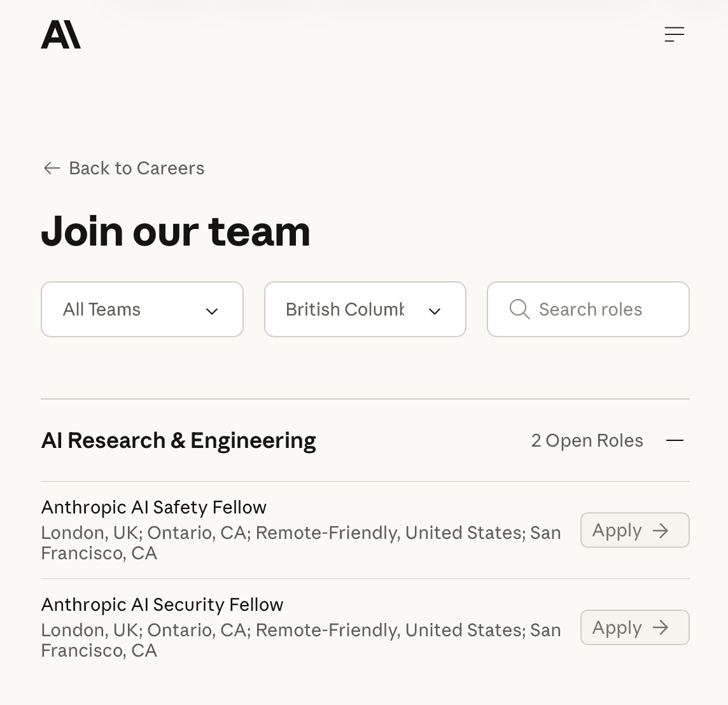
Task: Click the AI Research & Engineering heading
Action: pyautogui.click(x=179, y=440)
